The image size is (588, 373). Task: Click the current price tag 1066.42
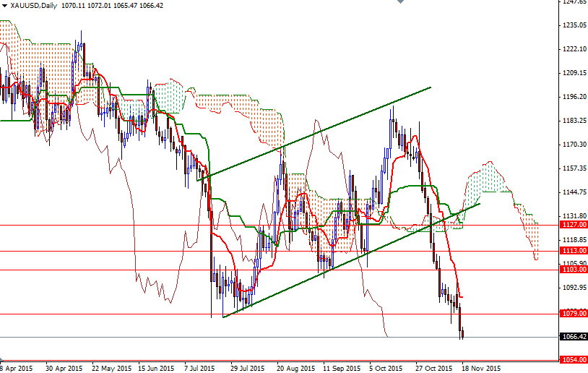(572, 337)
